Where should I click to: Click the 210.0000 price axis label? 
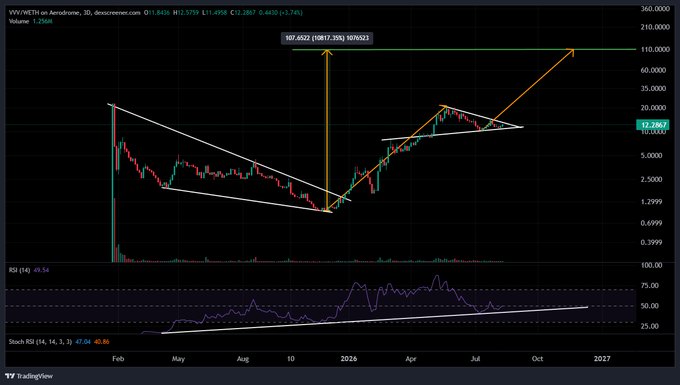click(655, 27)
